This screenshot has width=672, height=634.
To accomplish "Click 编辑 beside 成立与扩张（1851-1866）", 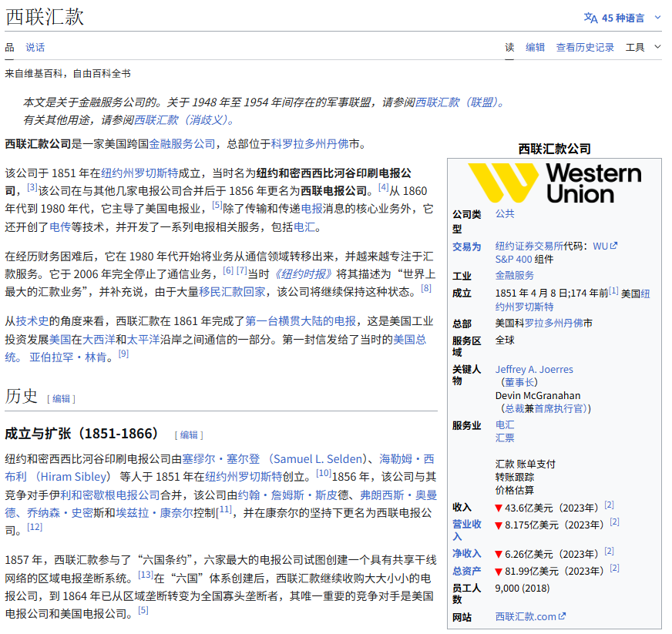I will click(189, 435).
